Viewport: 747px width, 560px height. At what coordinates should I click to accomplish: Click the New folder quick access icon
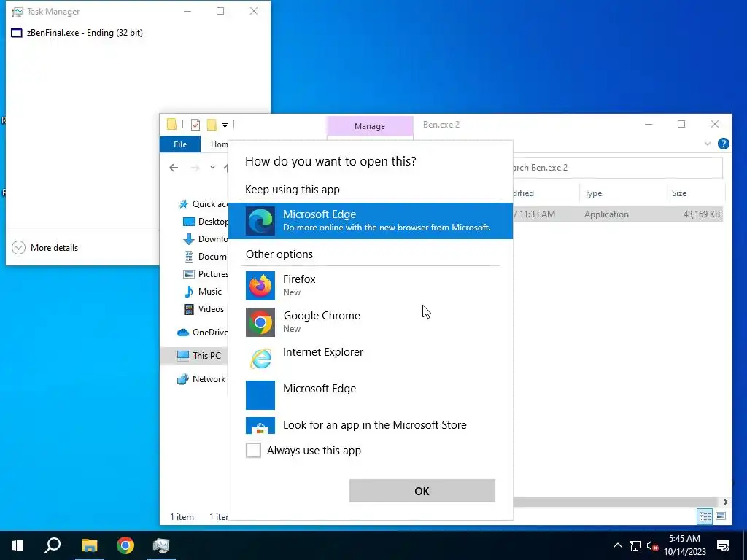pos(212,125)
